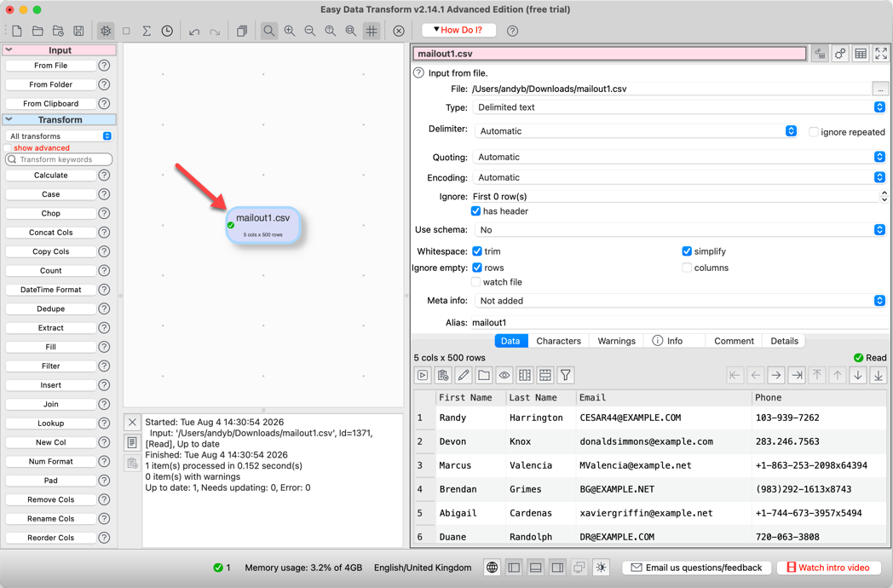Switch to the Characters tab
The image size is (893, 588).
[x=559, y=341]
